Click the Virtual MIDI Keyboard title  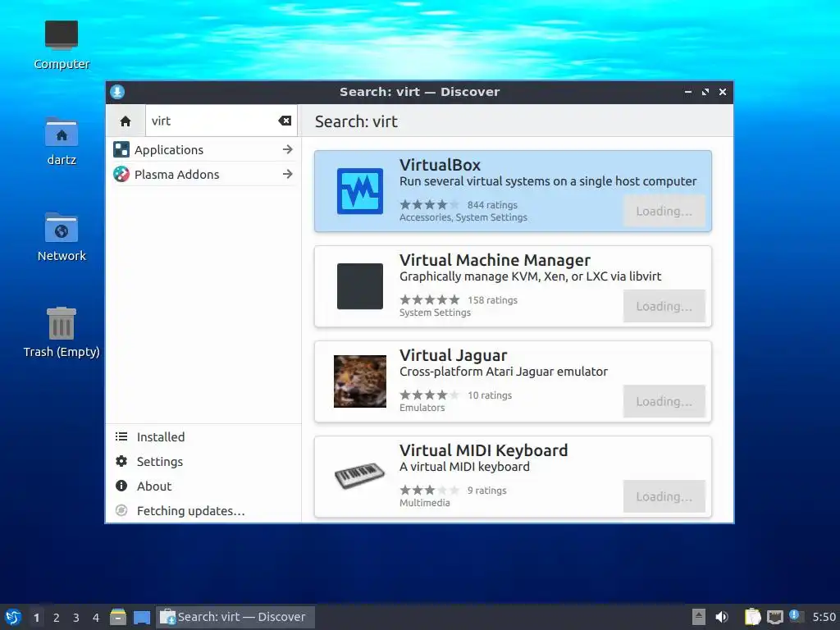(484, 450)
